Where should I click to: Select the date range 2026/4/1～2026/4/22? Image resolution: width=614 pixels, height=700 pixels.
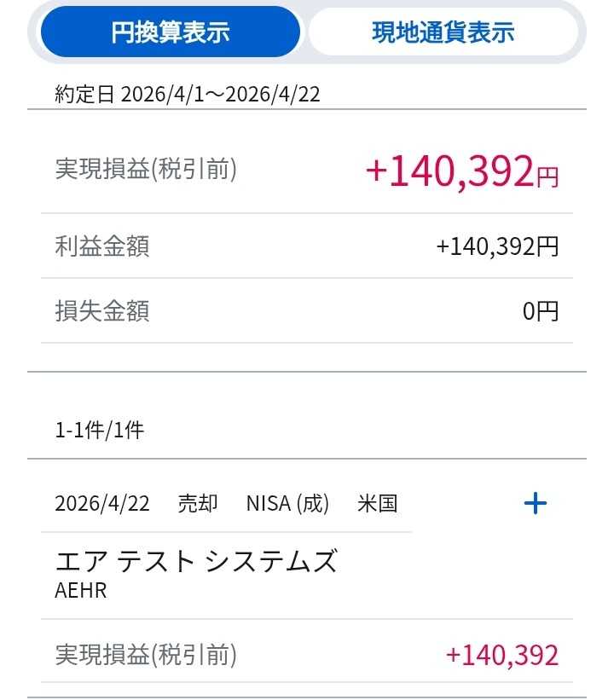coord(220,94)
